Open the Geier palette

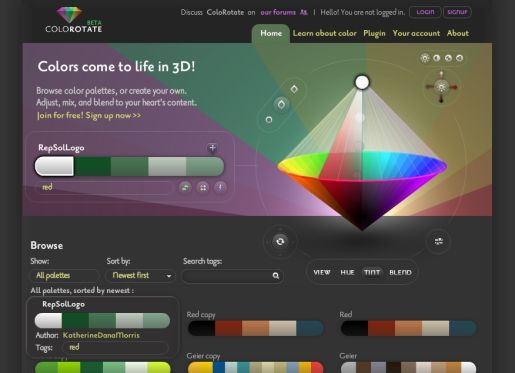coord(408,367)
